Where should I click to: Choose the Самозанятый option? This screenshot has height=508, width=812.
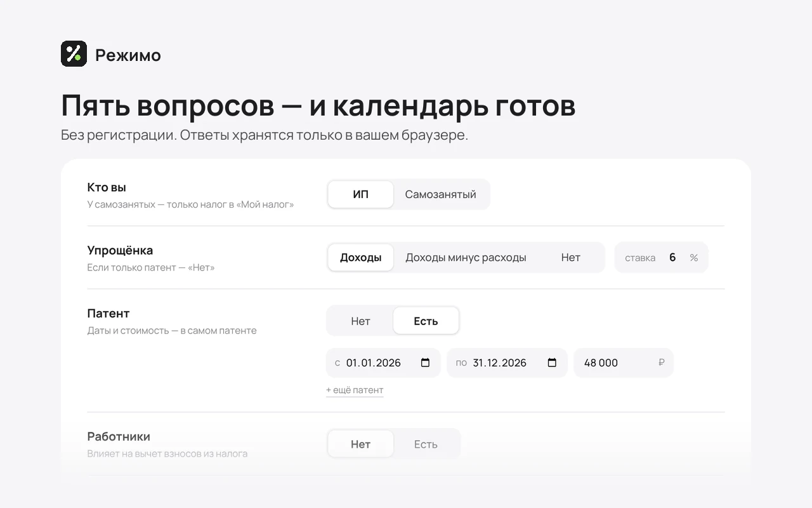pyautogui.click(x=441, y=194)
